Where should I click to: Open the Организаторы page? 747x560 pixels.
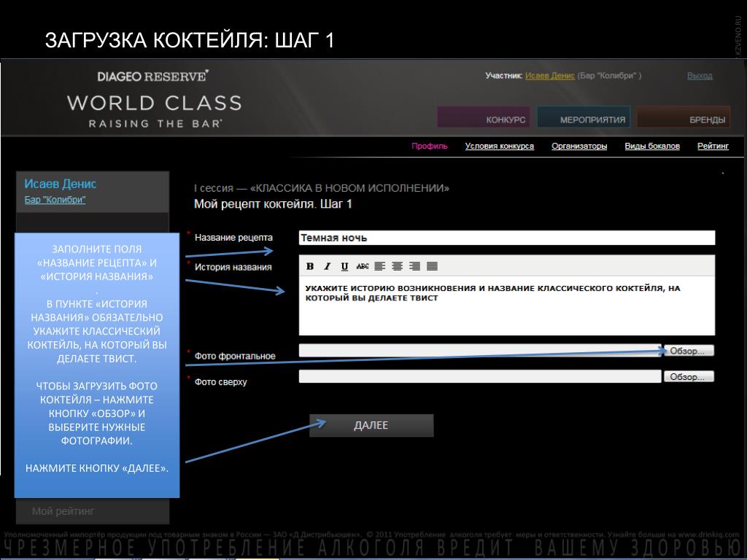(579, 146)
